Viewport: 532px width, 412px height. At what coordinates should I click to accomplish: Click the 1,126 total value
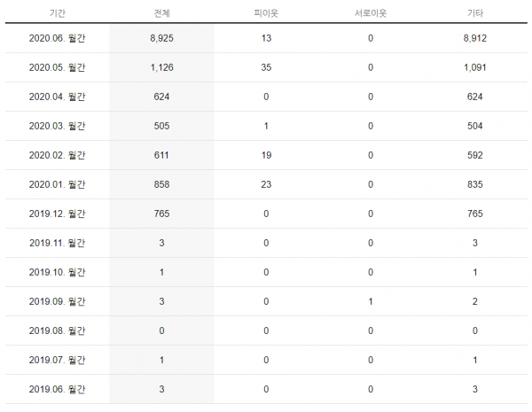[x=161, y=67]
